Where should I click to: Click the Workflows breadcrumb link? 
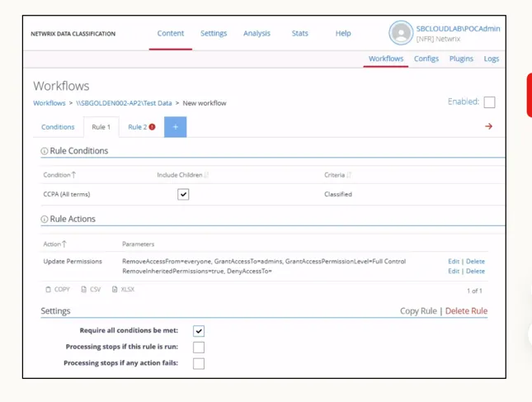(49, 103)
